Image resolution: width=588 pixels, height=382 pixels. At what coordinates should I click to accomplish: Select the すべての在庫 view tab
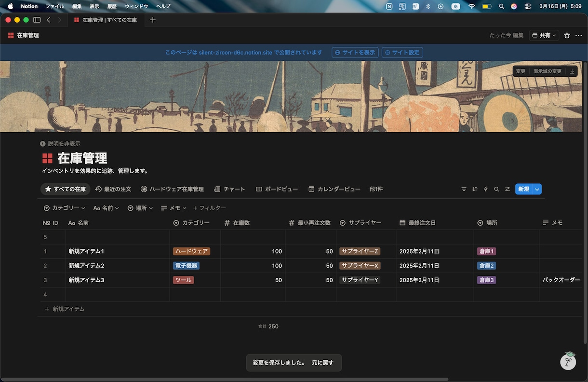[65, 189]
